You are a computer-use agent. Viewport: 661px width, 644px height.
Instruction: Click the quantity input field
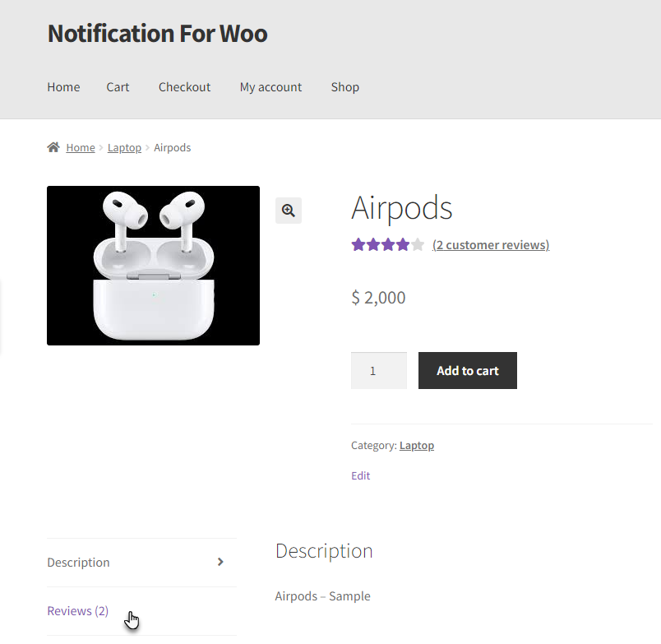tap(378, 370)
